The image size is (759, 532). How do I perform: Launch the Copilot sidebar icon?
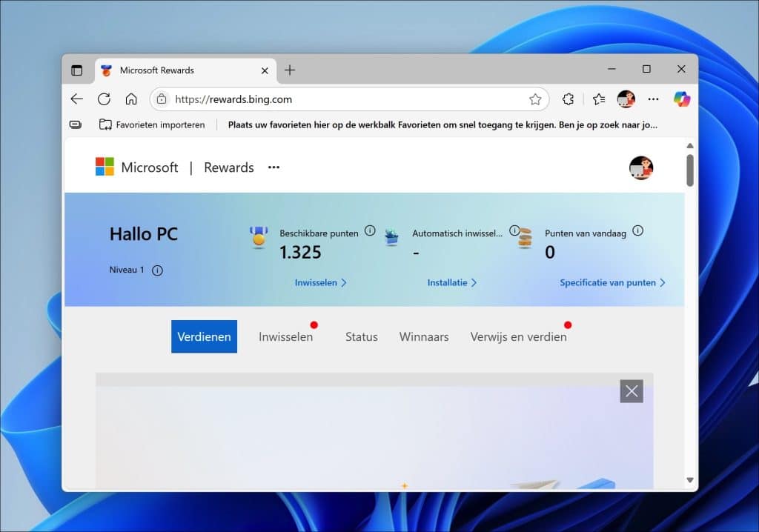point(682,99)
